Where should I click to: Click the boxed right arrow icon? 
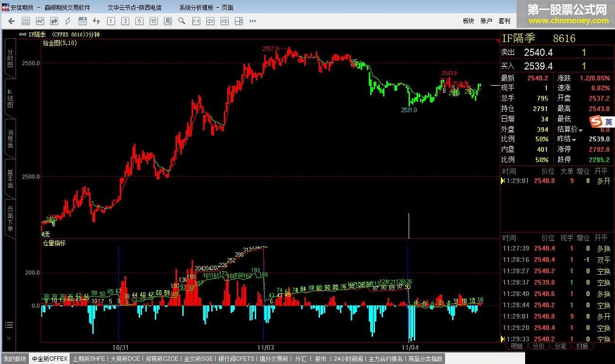(224, 21)
